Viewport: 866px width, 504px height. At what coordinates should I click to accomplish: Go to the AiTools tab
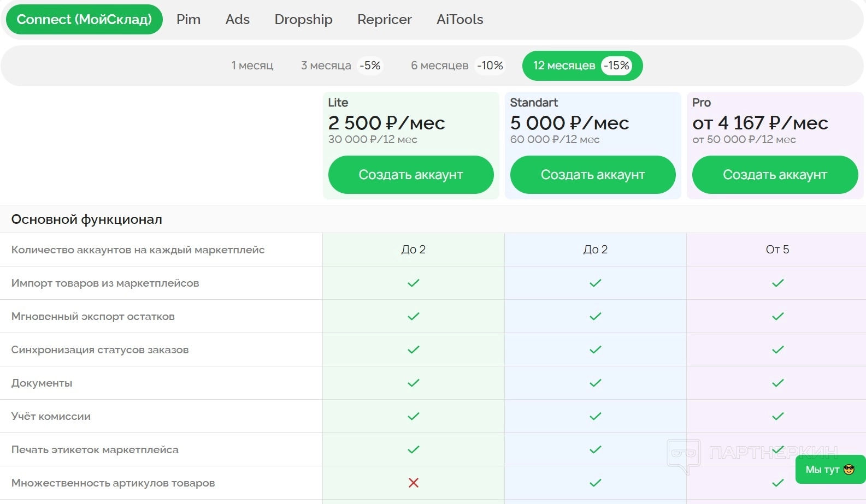point(460,20)
